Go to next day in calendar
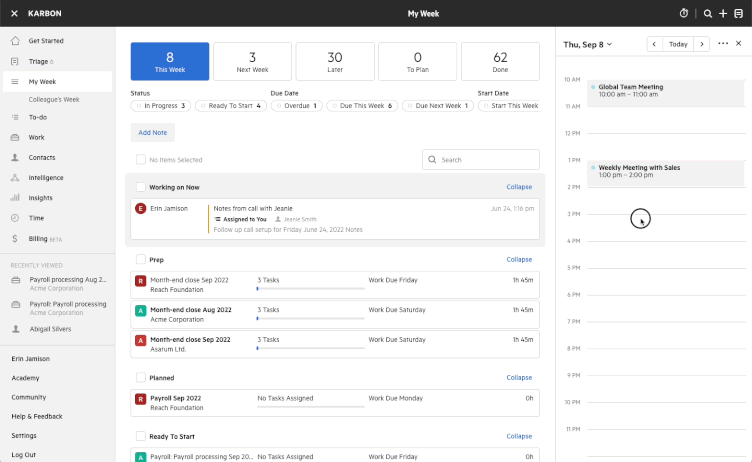The height and width of the screenshot is (462, 752). (x=702, y=44)
